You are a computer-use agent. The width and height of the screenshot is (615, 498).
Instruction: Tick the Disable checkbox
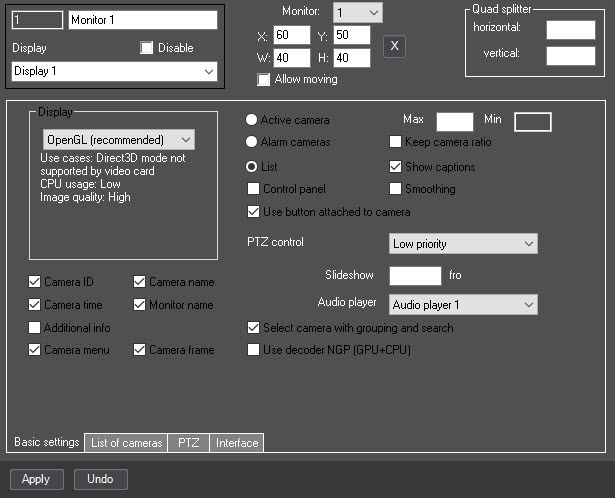tap(147, 48)
